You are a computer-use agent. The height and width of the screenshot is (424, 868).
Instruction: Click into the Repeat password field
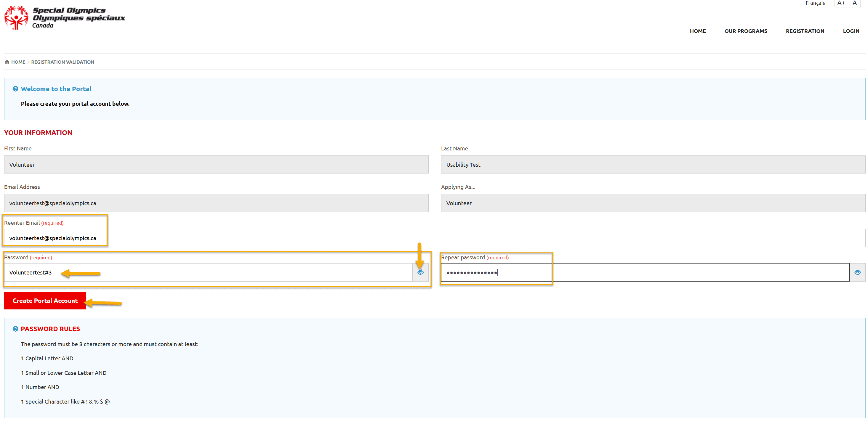point(645,272)
